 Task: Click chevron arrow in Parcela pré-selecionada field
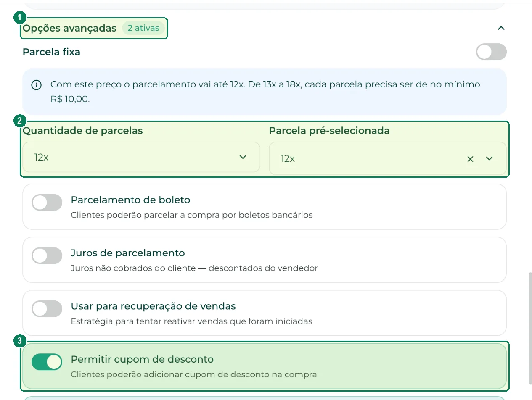click(489, 158)
